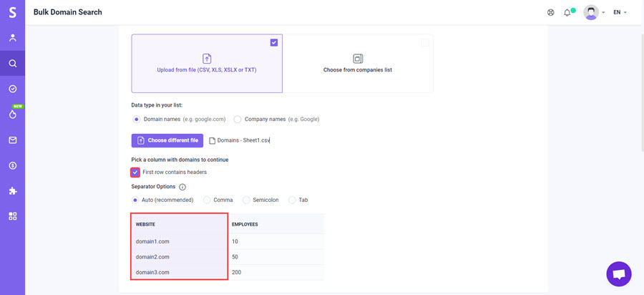Click the employees value 50
This screenshot has width=644, height=295.
pyautogui.click(x=235, y=257)
